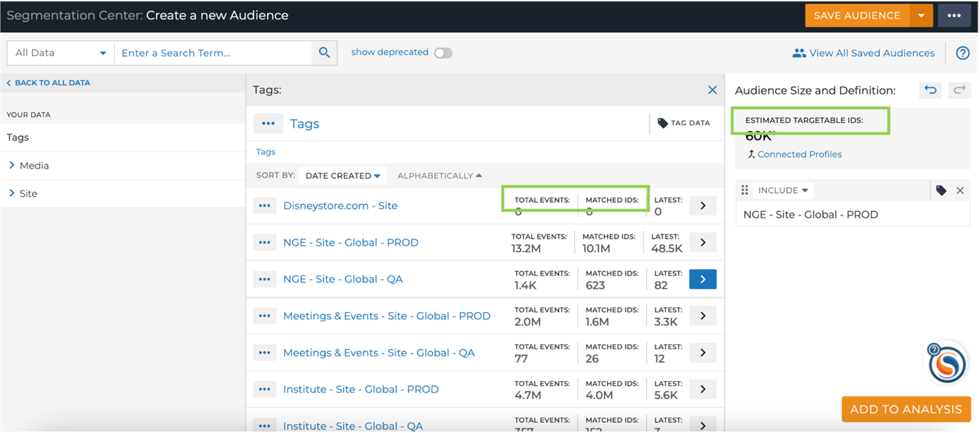This screenshot has width=980, height=433.
Task: Open NGE - Site - Global - QA link
Action: click(343, 279)
